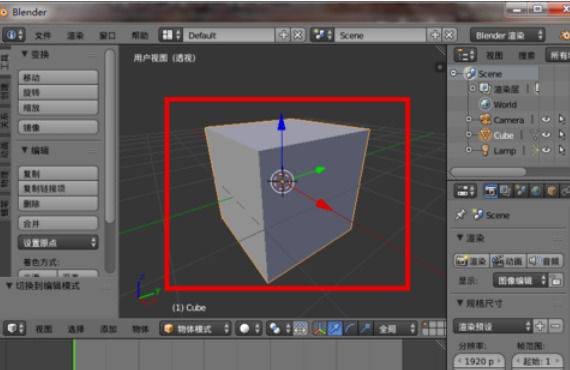The width and height of the screenshot is (570, 370).
Task: Click the display-mode icon beside 图像编辑 dropdown
Action: pyautogui.click(x=556, y=280)
